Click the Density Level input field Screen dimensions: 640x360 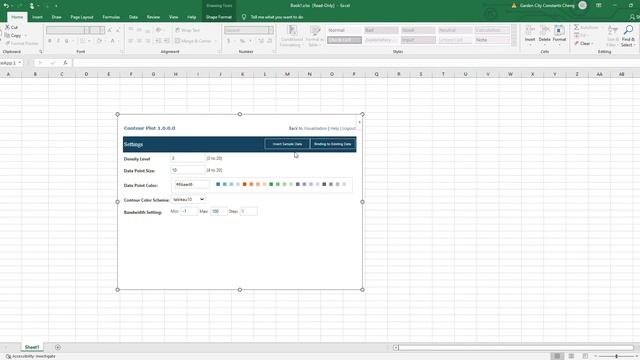[188, 158]
